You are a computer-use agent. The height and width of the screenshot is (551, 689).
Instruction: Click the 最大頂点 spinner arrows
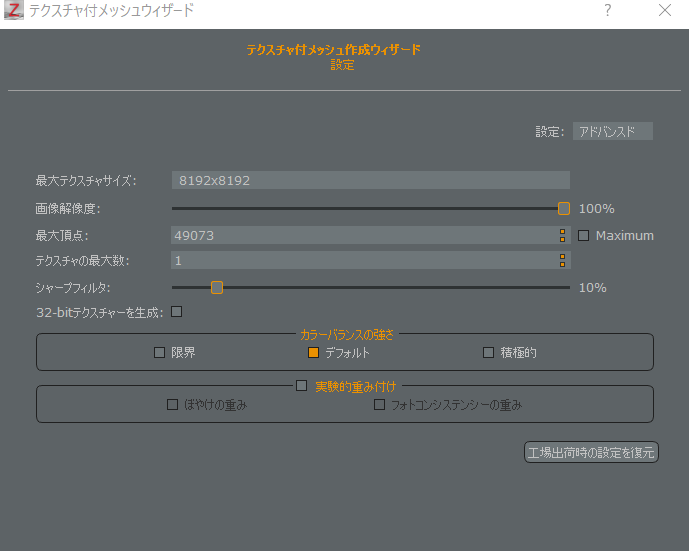[562, 235]
